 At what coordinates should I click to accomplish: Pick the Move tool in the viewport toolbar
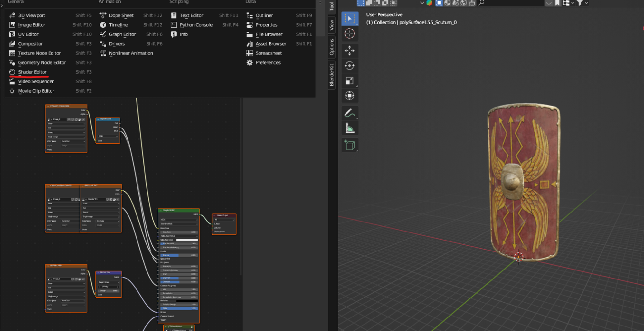[x=350, y=51]
